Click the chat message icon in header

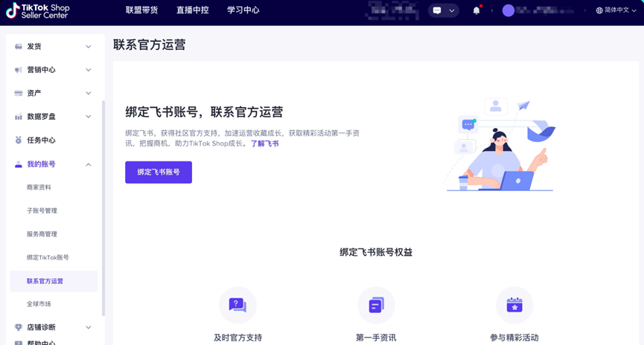click(x=437, y=10)
